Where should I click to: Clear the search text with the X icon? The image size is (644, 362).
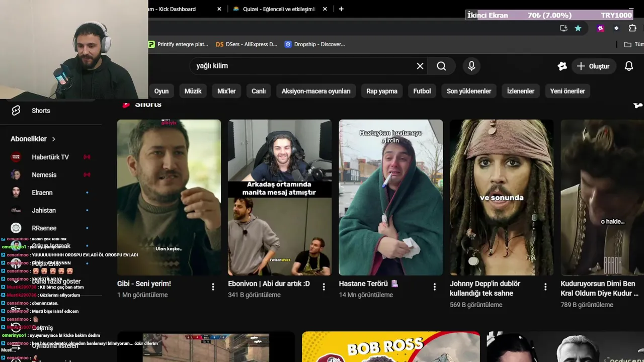pyautogui.click(x=420, y=66)
